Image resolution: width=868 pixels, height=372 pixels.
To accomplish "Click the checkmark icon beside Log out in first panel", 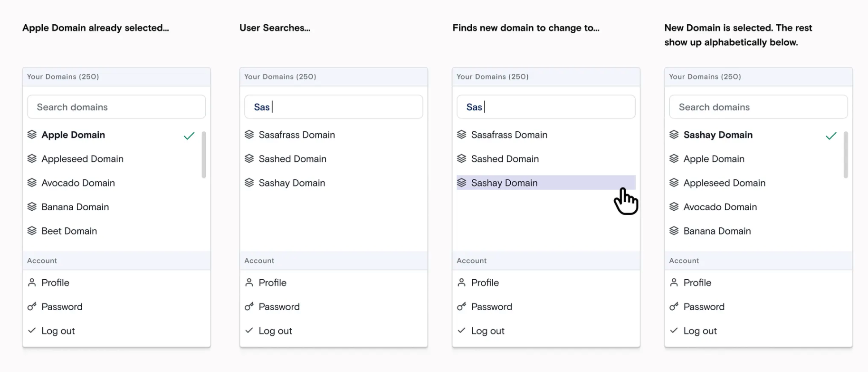I will [32, 330].
